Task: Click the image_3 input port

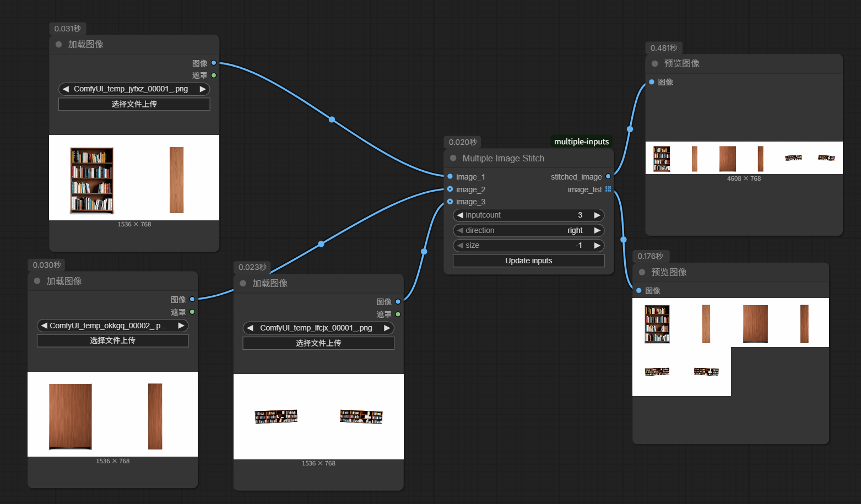Action: tap(450, 202)
